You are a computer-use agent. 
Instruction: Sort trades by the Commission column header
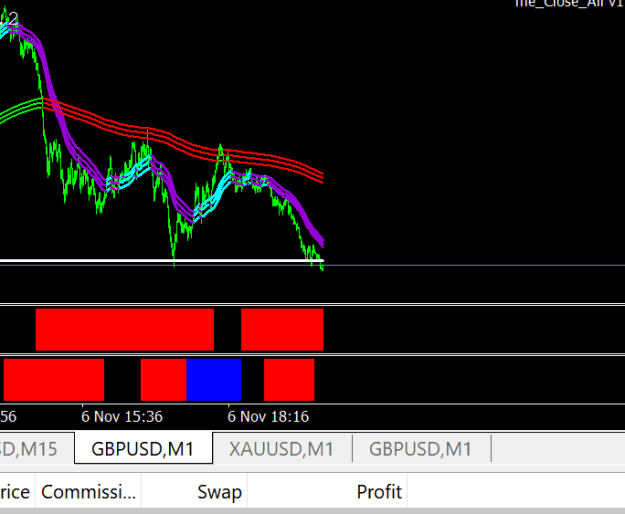click(88, 492)
